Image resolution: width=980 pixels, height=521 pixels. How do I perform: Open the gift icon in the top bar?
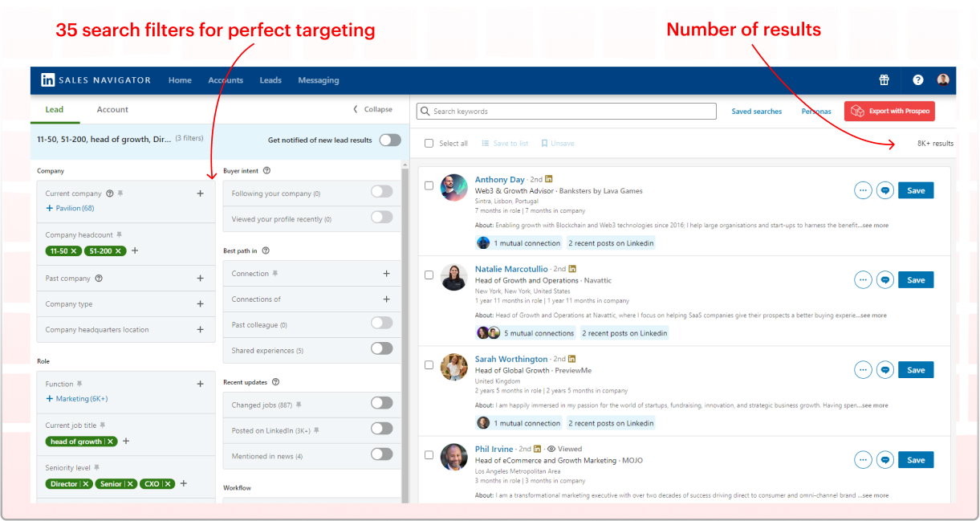coord(884,80)
